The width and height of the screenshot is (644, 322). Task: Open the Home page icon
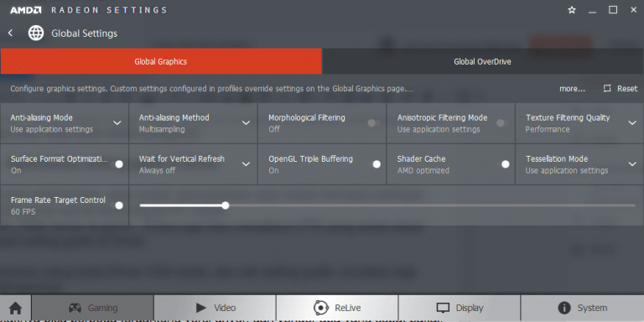point(16,308)
